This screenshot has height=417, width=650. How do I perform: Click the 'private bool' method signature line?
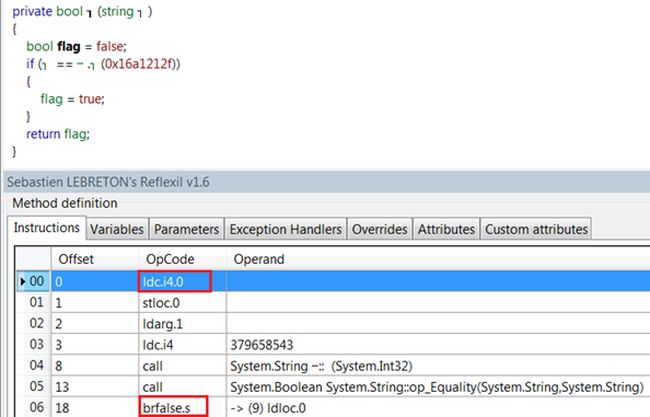[x=82, y=12]
